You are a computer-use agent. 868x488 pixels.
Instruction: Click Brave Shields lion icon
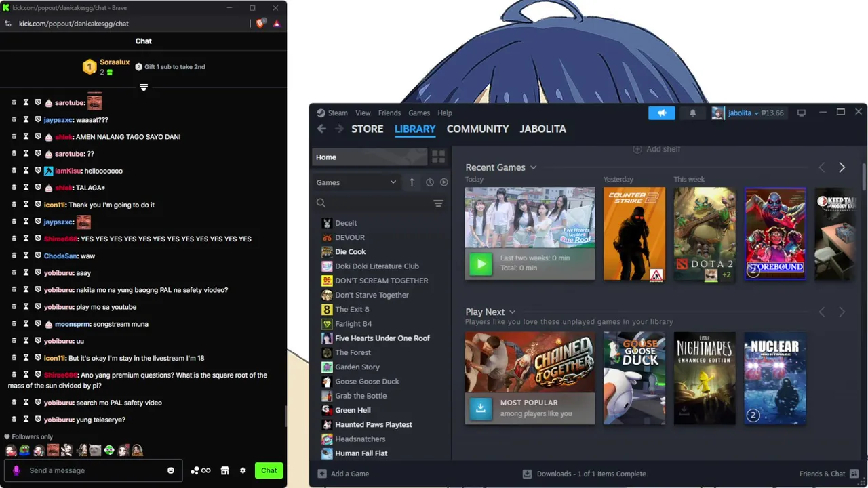click(260, 24)
